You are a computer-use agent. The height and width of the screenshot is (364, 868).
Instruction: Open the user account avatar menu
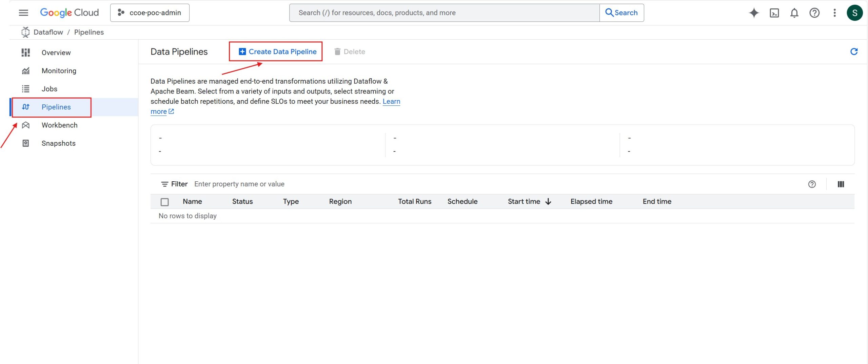pyautogui.click(x=854, y=13)
